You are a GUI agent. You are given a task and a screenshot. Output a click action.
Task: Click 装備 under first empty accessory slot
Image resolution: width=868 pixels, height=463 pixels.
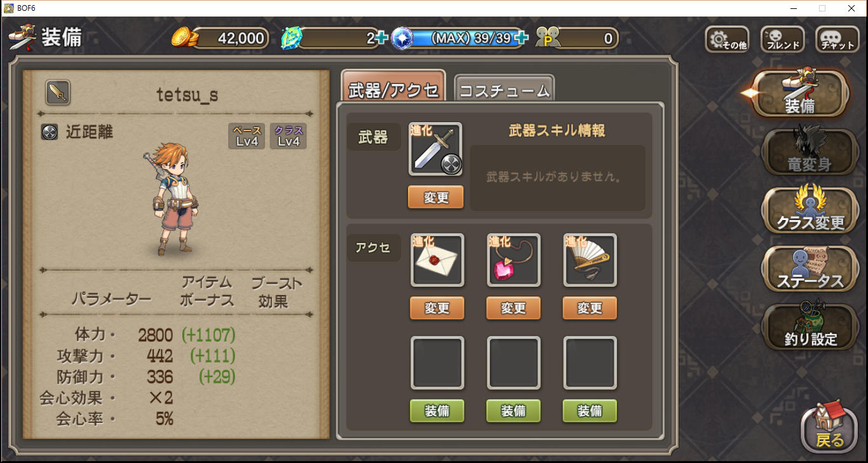pos(437,411)
